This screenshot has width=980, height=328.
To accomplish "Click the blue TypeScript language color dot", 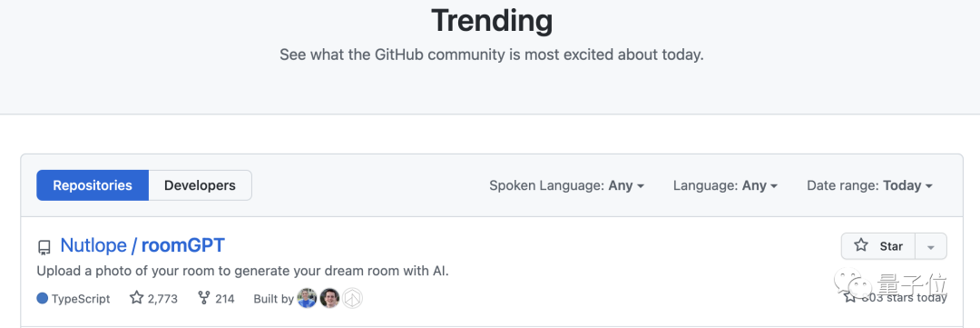I will [43, 299].
